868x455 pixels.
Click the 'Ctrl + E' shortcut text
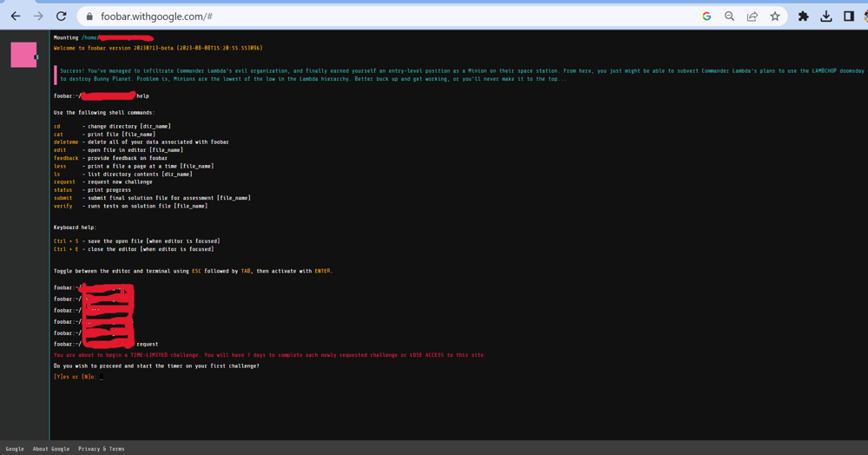(66, 249)
